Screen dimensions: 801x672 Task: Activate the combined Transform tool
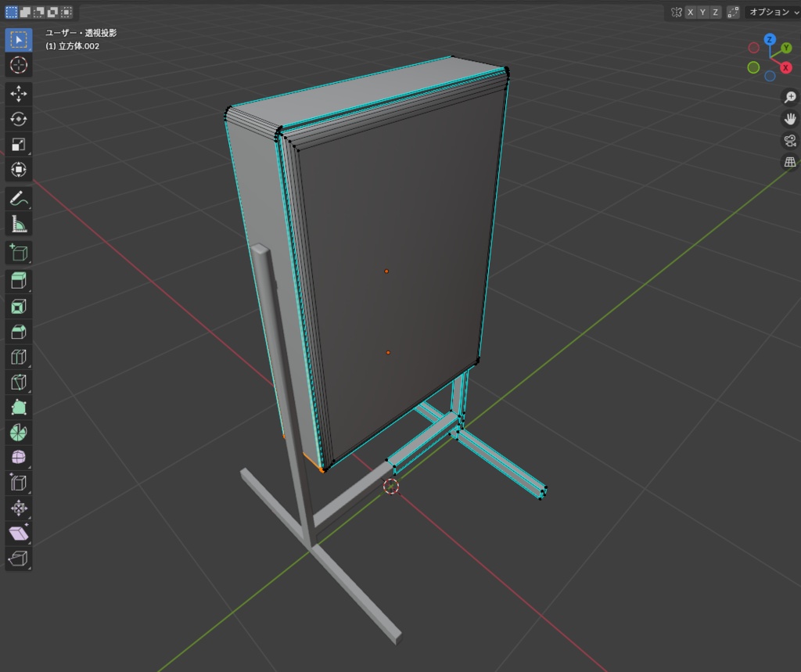click(x=19, y=170)
